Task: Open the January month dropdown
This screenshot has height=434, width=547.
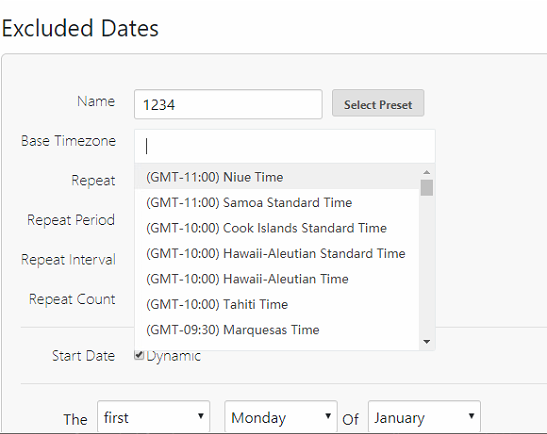Action: click(x=424, y=417)
